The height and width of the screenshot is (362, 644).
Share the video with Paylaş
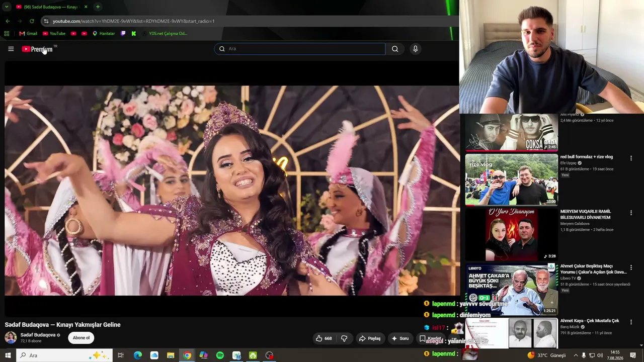(x=369, y=338)
